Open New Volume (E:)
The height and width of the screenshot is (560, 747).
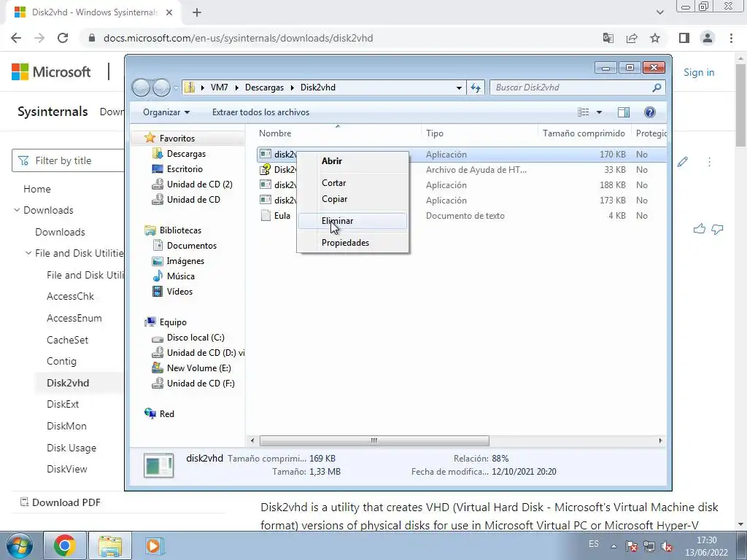198,368
